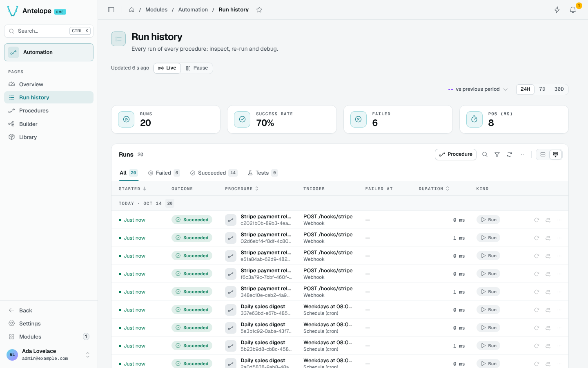Select the 7D time range

542,89
